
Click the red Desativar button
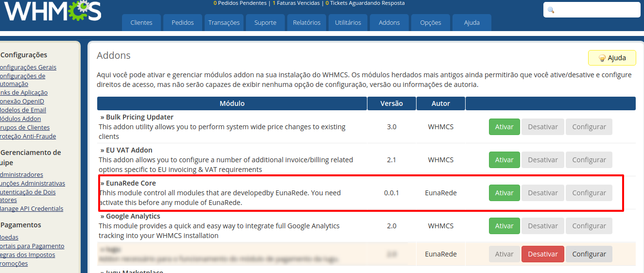[542, 254]
